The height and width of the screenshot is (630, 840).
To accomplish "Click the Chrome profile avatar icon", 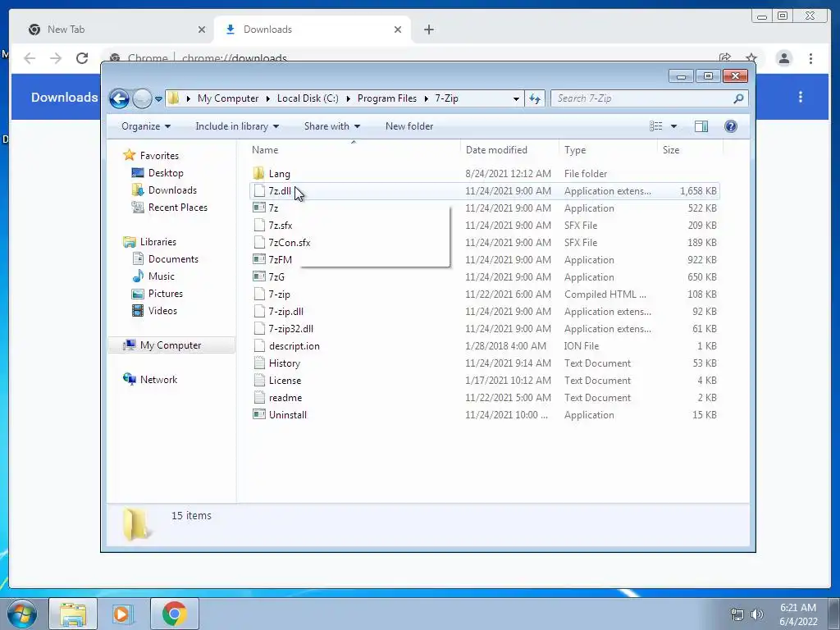I will (x=783, y=58).
